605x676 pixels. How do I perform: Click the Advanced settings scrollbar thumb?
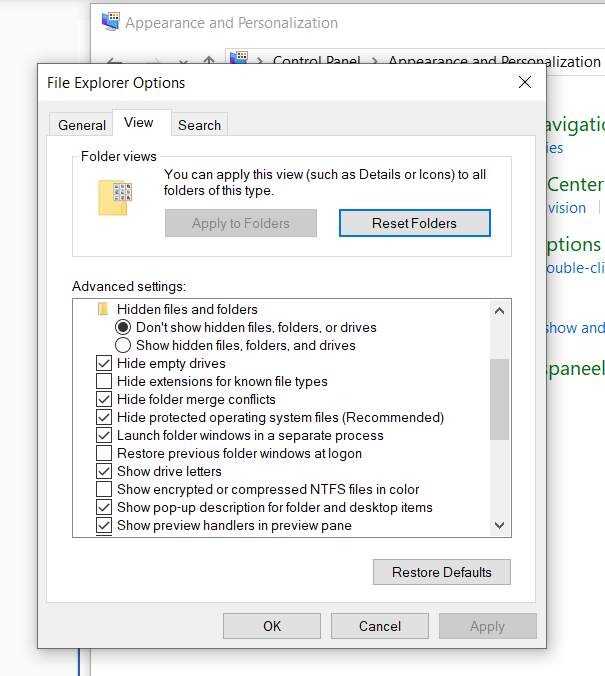click(499, 399)
